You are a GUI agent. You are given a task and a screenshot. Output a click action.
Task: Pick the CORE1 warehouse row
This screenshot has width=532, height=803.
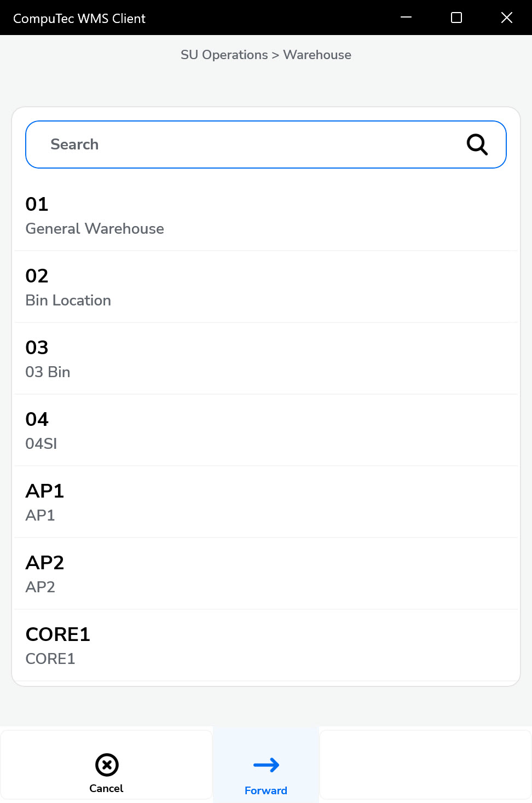pyautogui.click(x=266, y=646)
